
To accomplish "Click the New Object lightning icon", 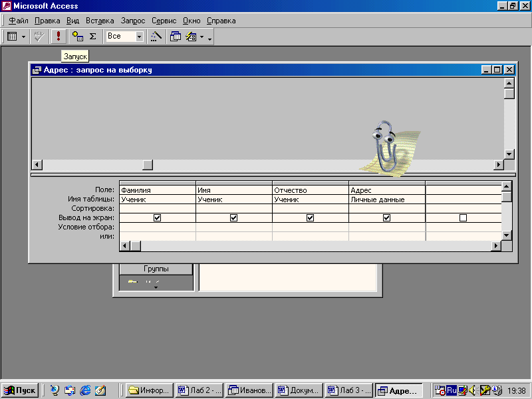I will (191, 37).
